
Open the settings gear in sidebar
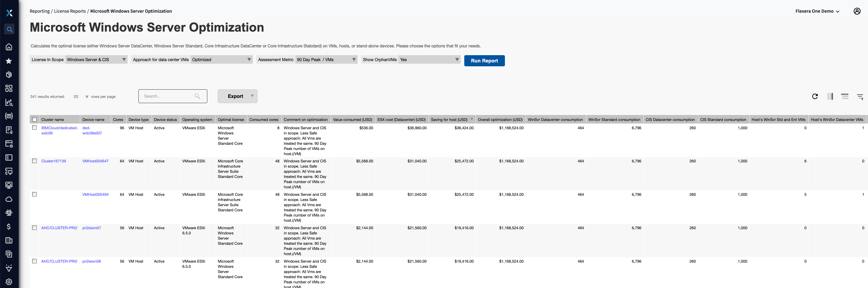[x=9, y=282]
